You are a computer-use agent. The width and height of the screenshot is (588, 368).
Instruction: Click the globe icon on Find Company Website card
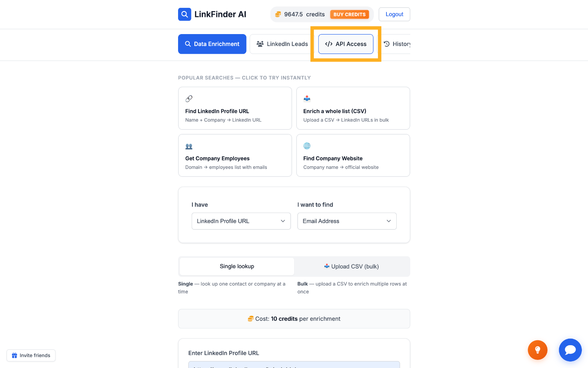(307, 146)
